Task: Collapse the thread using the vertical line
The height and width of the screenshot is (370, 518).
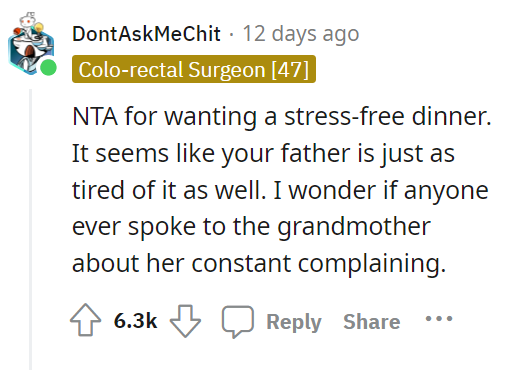Action: (30, 229)
